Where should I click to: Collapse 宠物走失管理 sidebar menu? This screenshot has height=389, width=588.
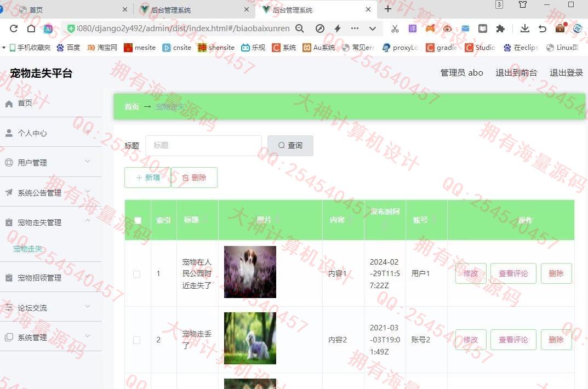[x=50, y=222]
